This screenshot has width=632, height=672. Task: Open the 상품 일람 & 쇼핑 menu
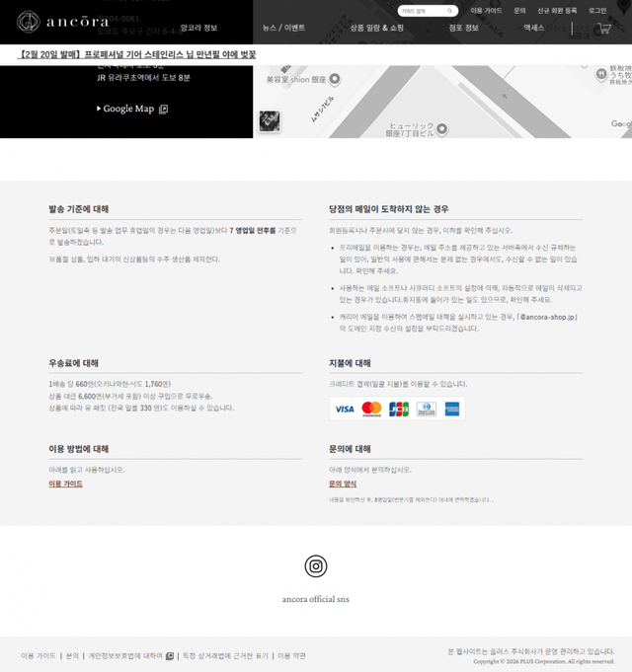[376, 29]
